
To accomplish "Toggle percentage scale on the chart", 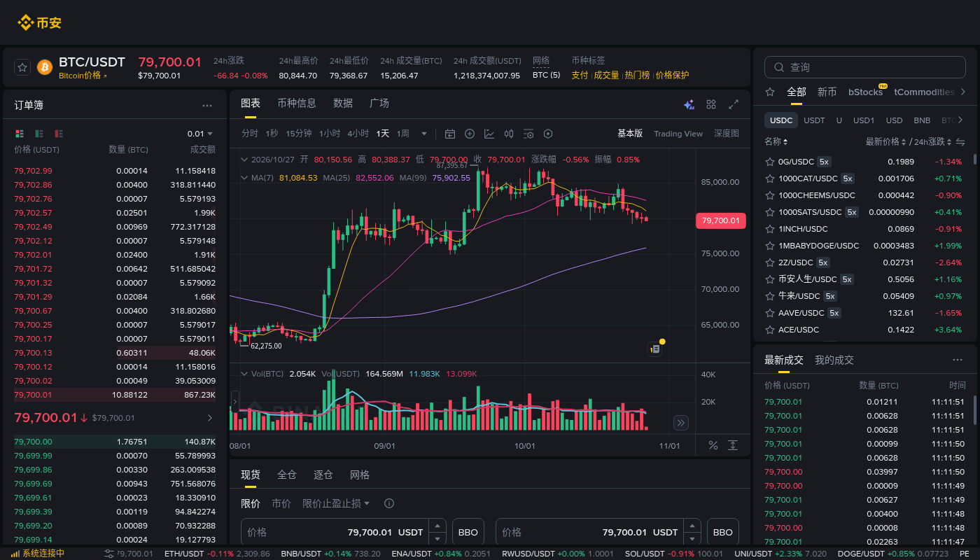I will pos(713,445).
